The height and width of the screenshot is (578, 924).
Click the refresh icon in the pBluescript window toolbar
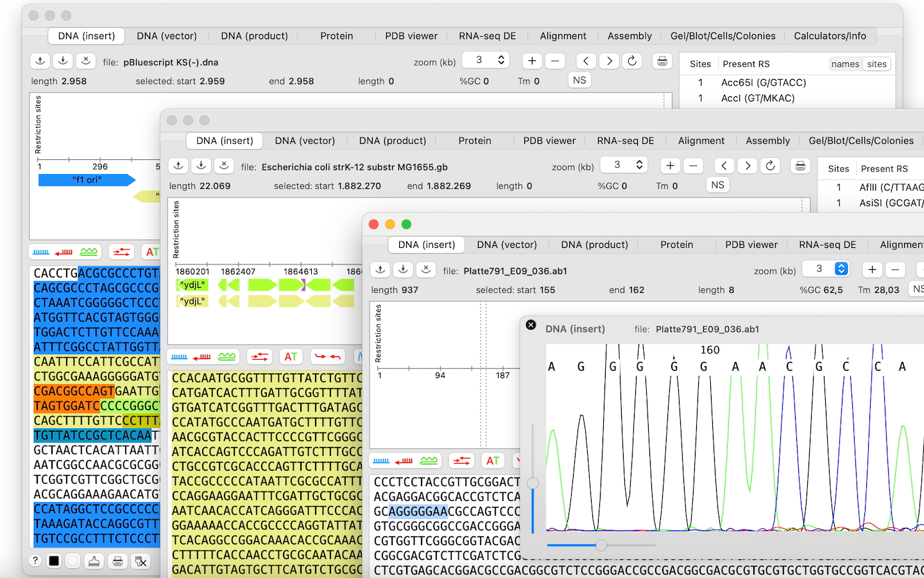(632, 61)
